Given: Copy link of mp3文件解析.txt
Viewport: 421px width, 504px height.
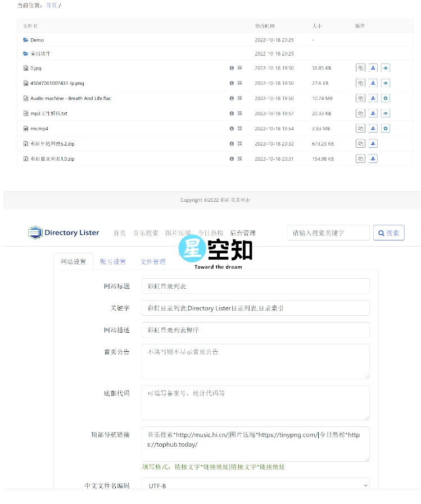Looking at the screenshot, I should coord(360,113).
